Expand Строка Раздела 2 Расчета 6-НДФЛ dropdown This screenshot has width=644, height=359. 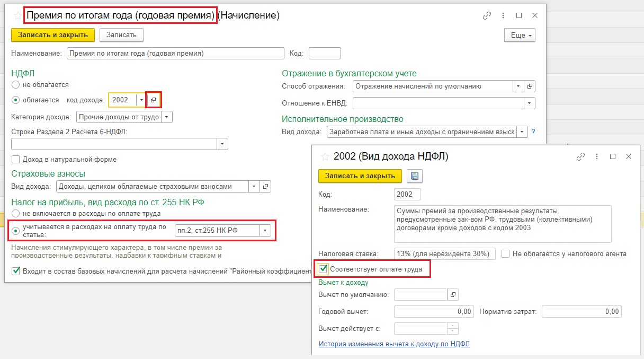(222, 144)
